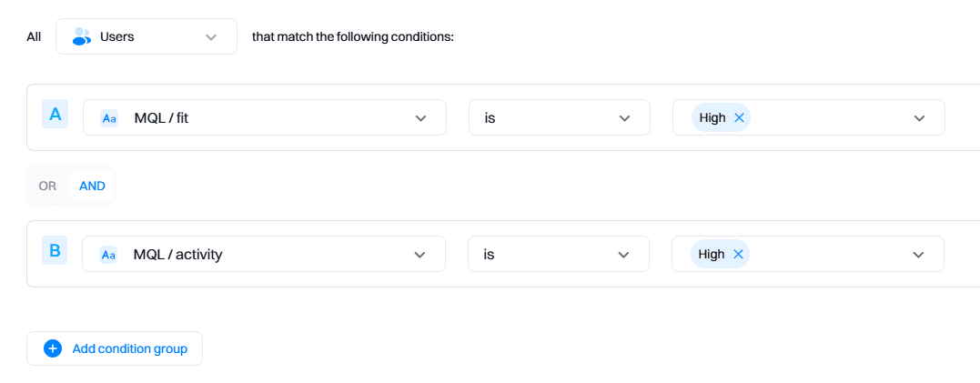Select the condition B letter badge
Viewport: 980px width, 383px height.
point(55,251)
